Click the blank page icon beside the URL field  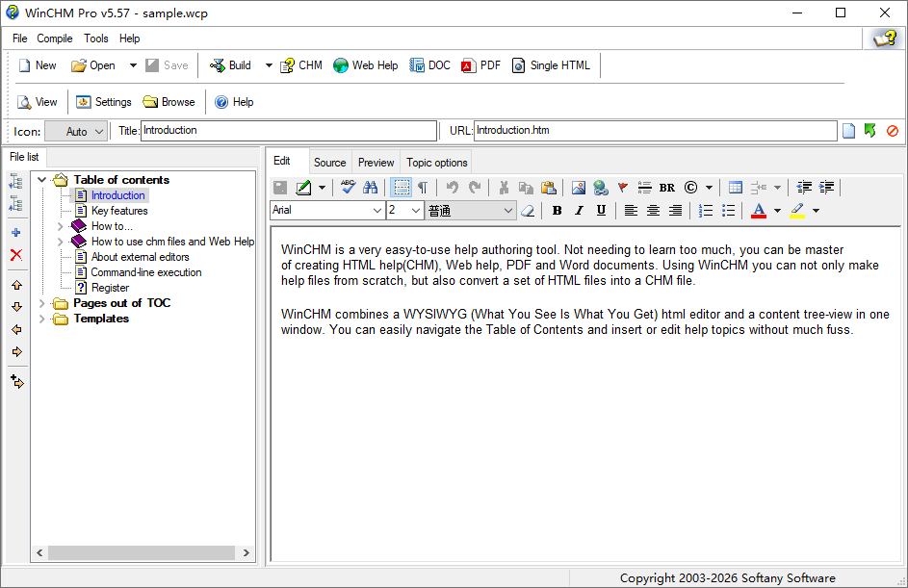[848, 131]
